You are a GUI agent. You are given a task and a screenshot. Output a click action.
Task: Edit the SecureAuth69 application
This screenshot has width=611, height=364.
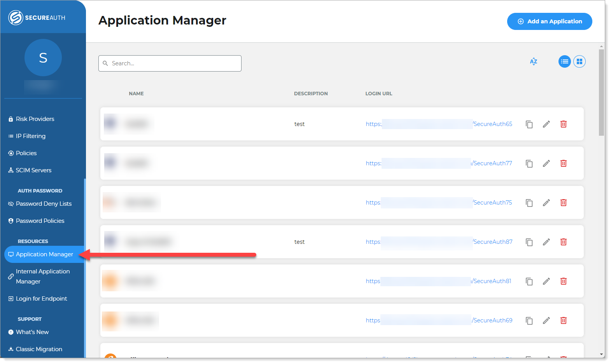[546, 320]
